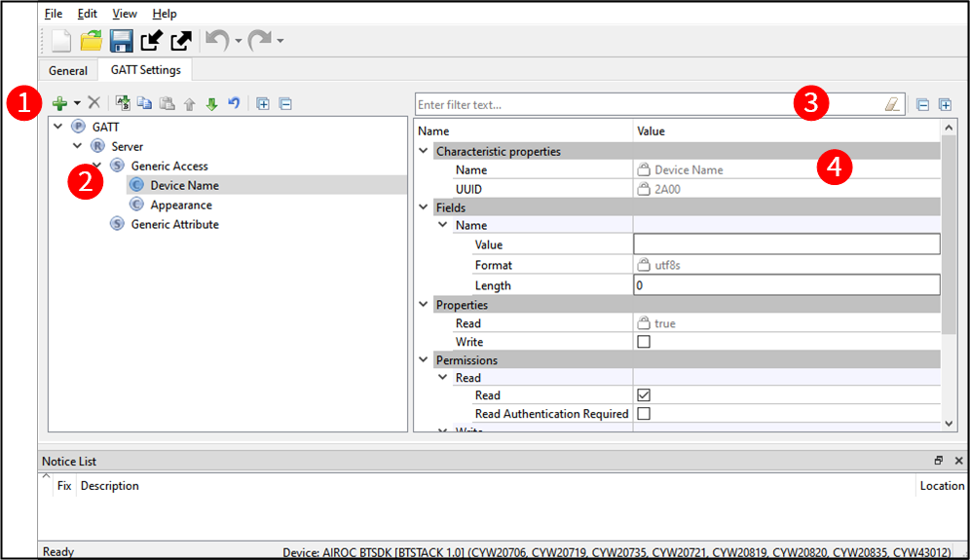Select the Appearance characteristic
The image size is (970, 560).
(180, 205)
